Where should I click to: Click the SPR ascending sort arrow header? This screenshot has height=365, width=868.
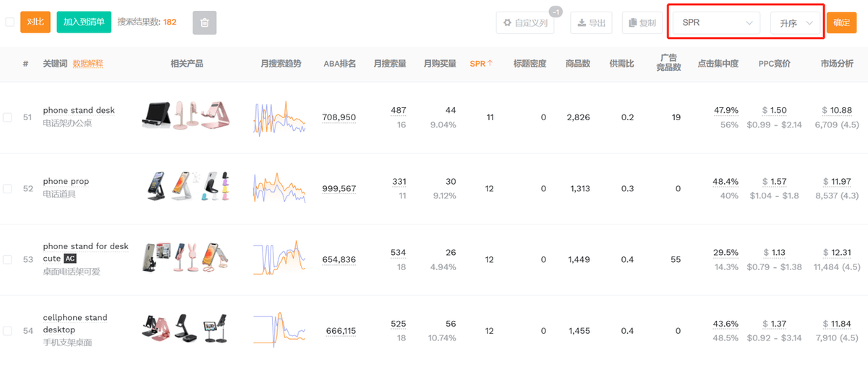coord(481,64)
